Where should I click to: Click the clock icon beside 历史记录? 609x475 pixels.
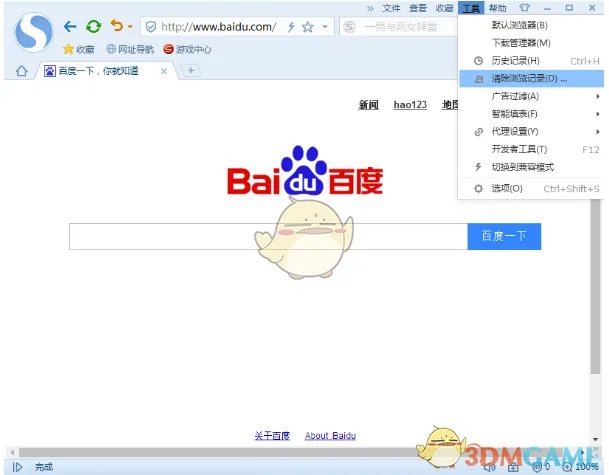[478, 61]
